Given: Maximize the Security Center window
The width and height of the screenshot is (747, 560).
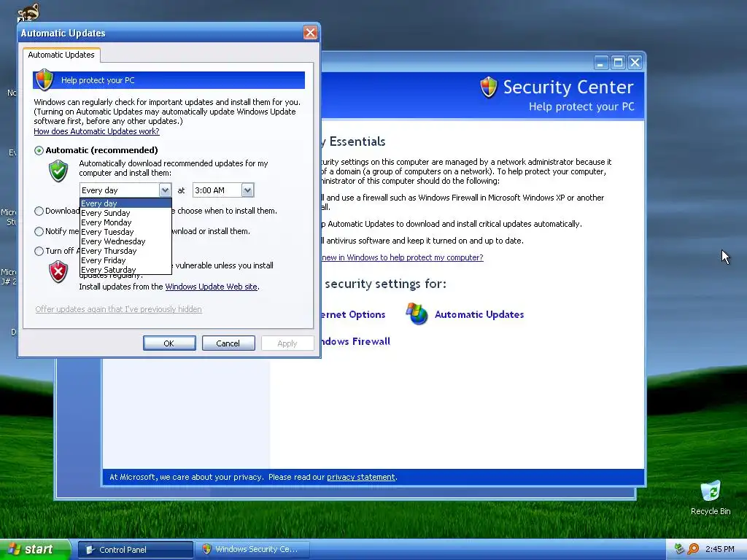Looking at the screenshot, I should [618, 63].
